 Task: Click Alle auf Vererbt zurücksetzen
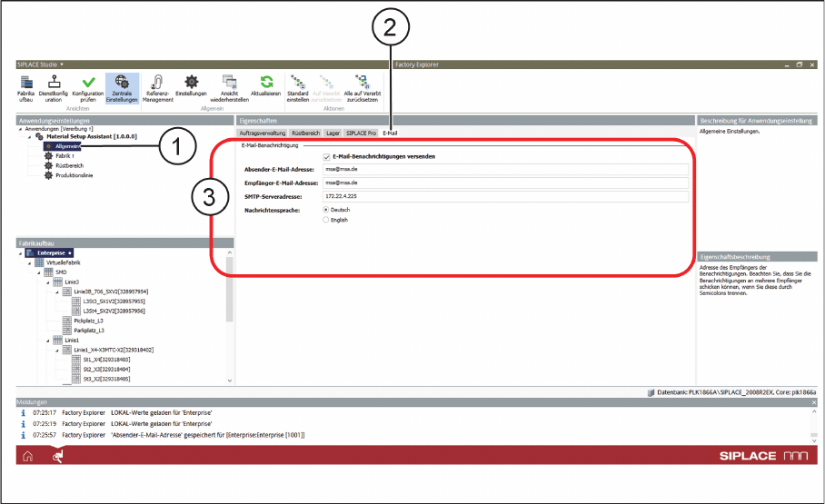click(x=362, y=88)
